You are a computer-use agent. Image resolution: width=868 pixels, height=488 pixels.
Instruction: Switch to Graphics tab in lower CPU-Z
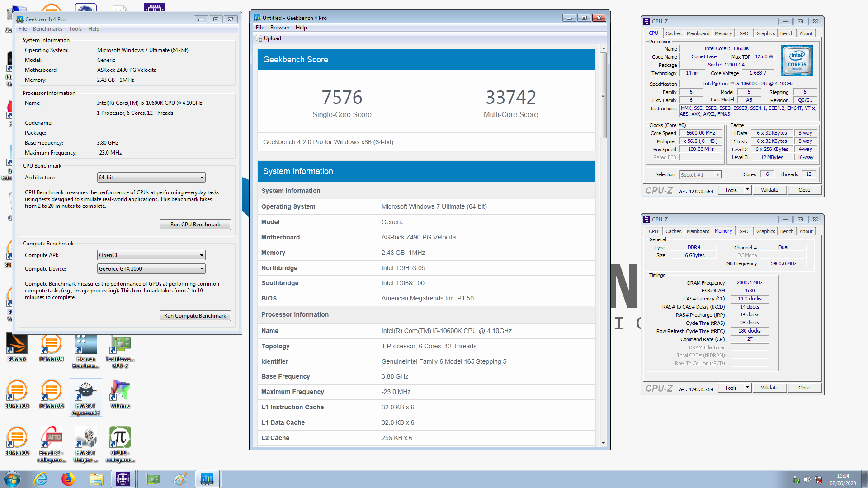pos(765,231)
